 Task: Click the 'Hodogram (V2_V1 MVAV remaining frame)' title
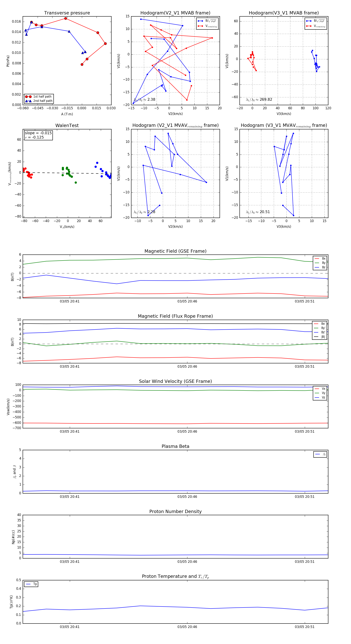tap(175, 125)
